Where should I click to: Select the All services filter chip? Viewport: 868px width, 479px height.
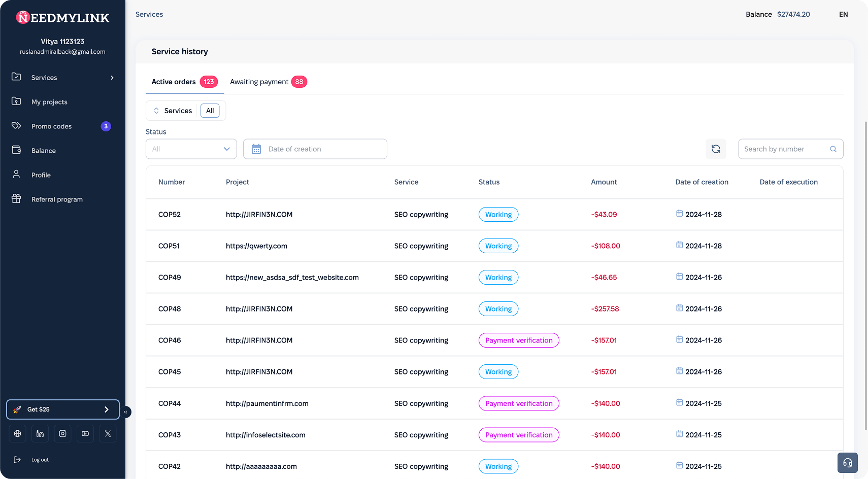point(210,111)
